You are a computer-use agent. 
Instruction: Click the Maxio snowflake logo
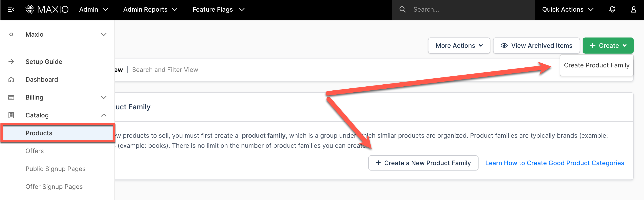click(30, 10)
